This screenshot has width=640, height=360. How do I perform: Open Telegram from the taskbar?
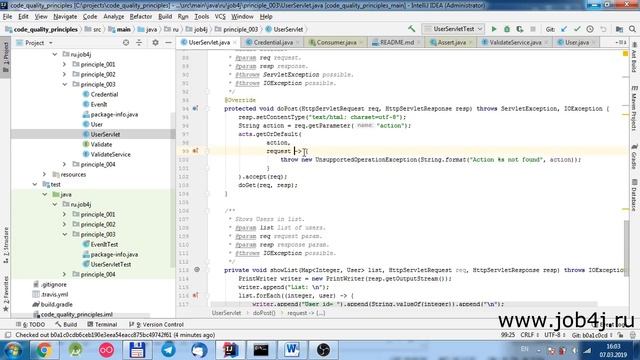point(168,350)
